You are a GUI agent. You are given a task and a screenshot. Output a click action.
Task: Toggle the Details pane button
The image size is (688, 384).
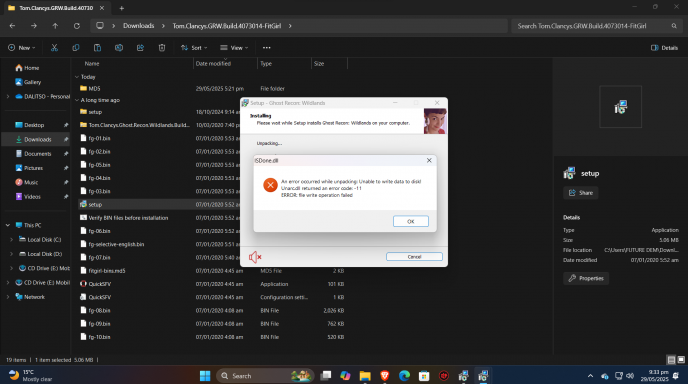[664, 47]
